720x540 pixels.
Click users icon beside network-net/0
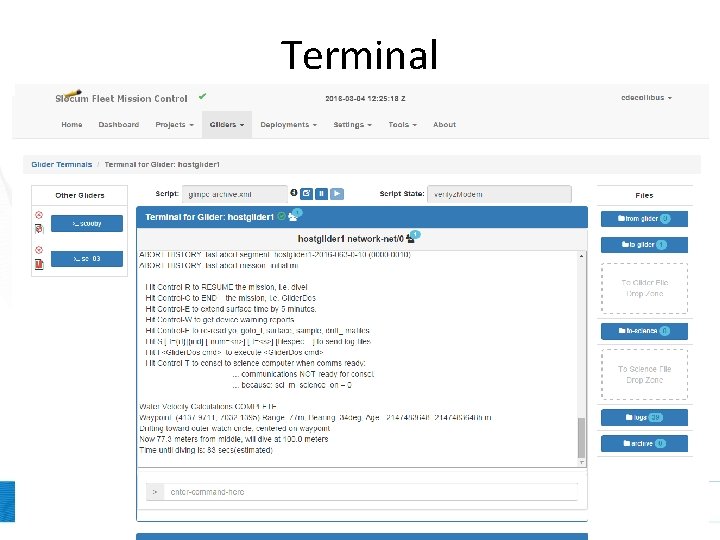click(x=410, y=239)
